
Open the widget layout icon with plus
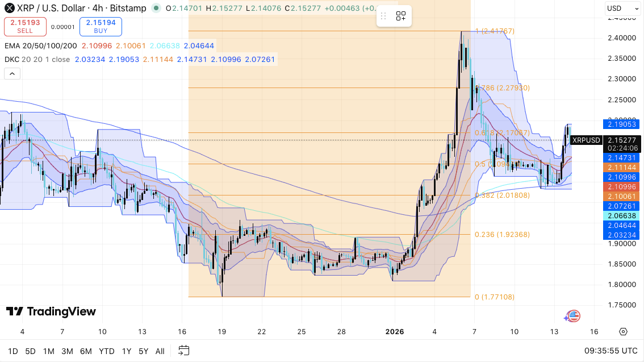click(401, 16)
